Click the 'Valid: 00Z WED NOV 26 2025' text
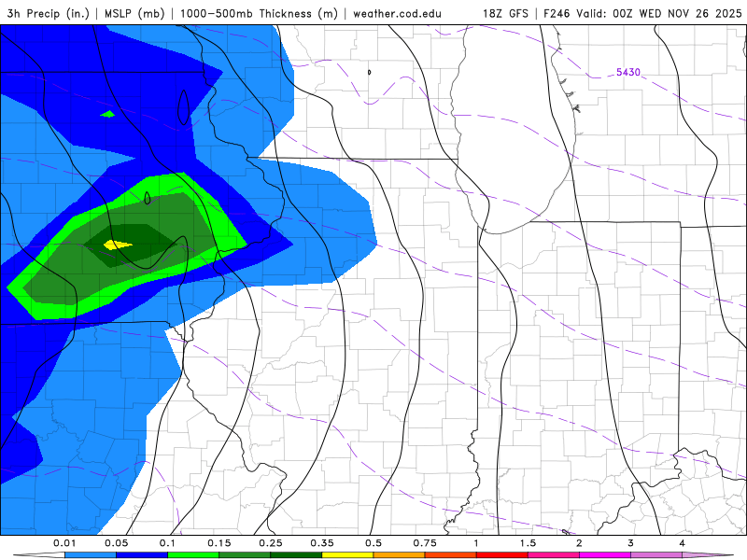This screenshot has width=747, height=560. 659,13
